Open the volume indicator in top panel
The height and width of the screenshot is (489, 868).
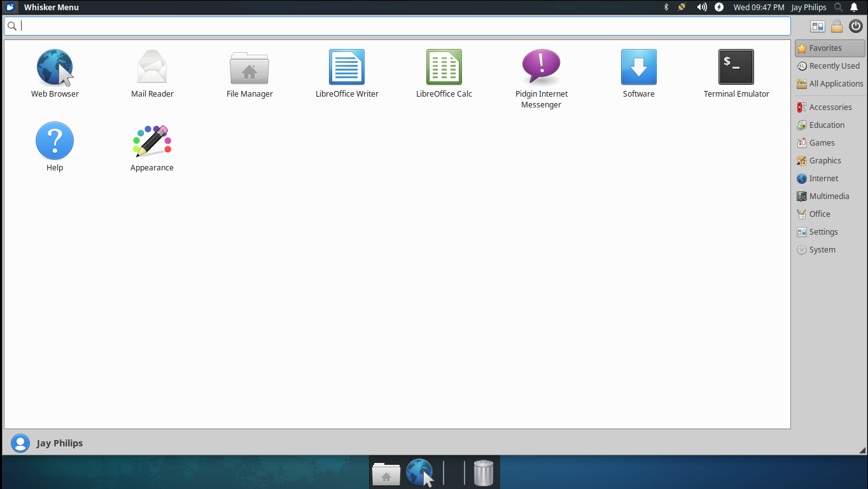(702, 8)
